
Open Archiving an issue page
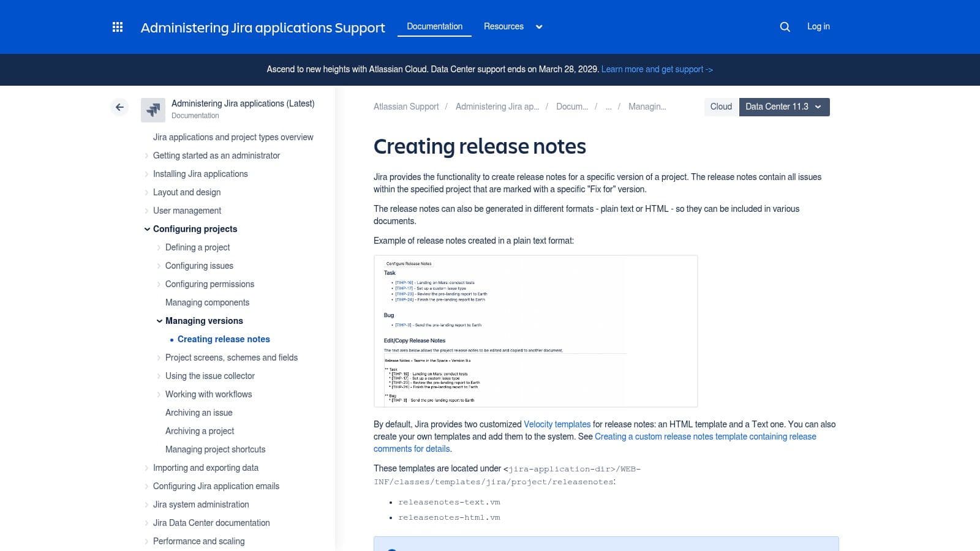coord(198,413)
